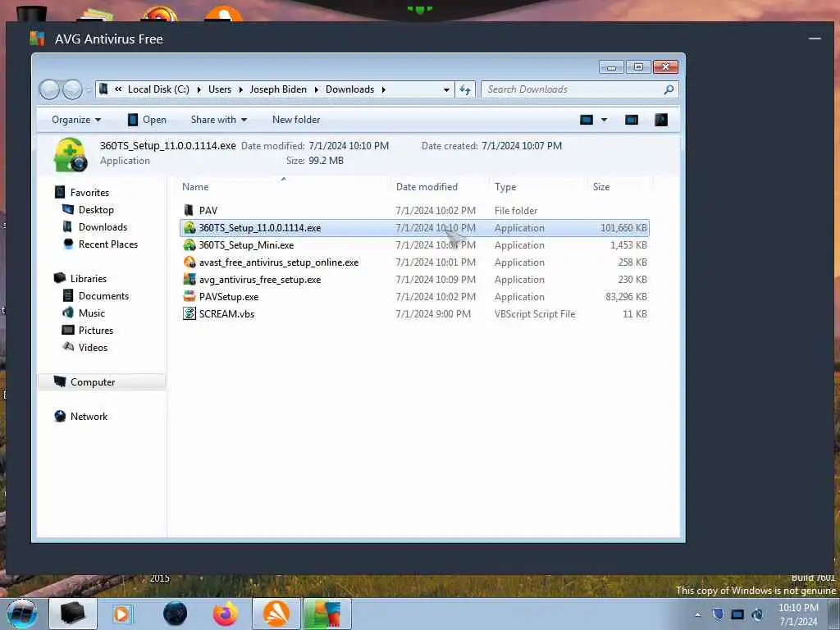Select the Pictures library
This screenshot has height=630, width=840.
[x=96, y=330]
